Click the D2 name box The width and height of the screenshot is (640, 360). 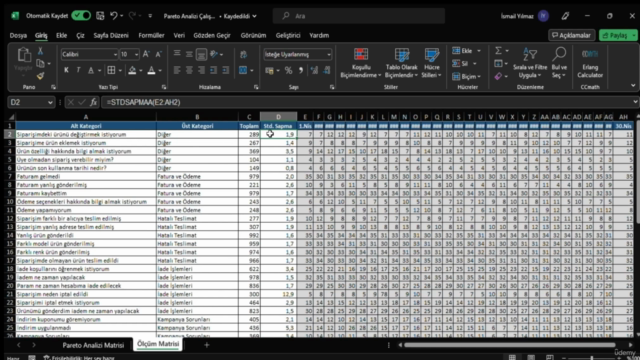click(31, 102)
